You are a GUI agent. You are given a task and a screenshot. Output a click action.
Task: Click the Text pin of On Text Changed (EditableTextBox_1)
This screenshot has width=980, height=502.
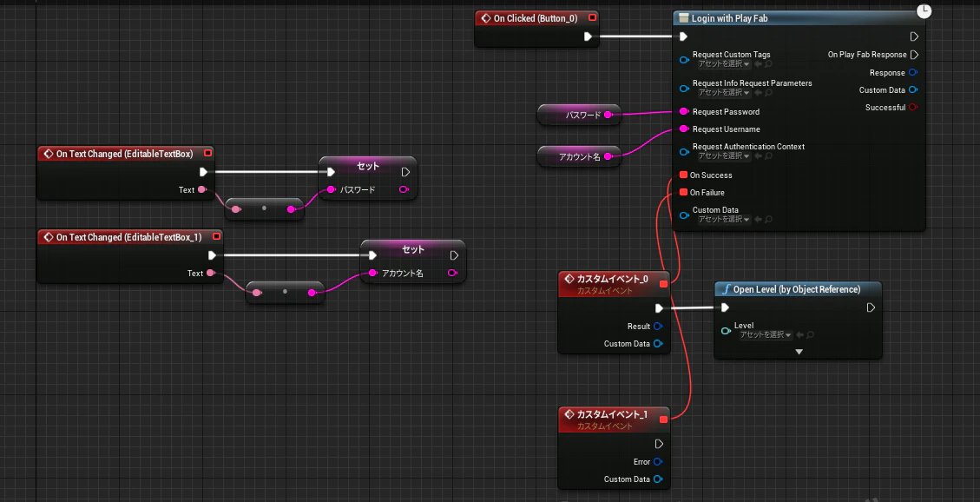[x=211, y=274]
